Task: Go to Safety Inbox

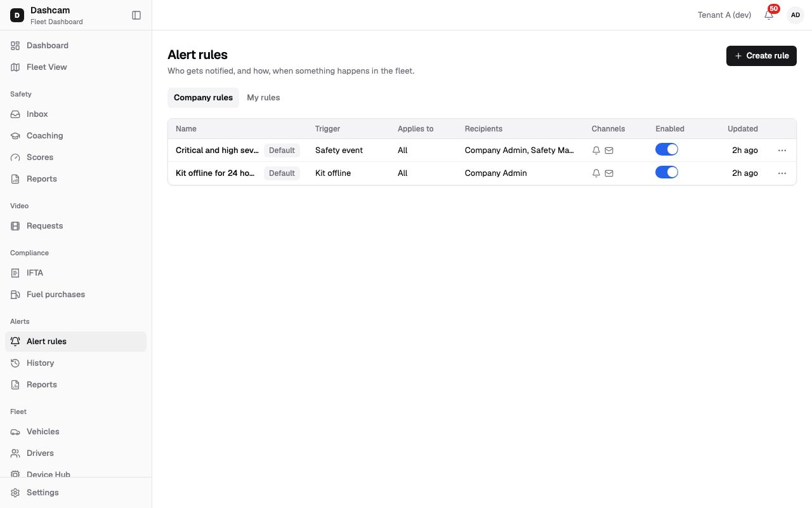Action: [x=75, y=114]
